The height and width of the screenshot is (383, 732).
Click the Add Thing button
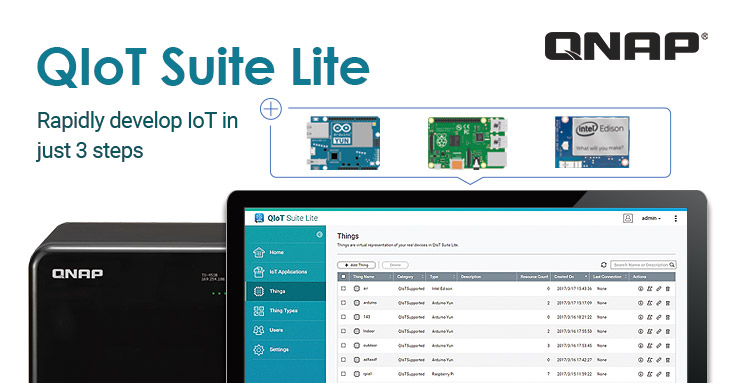pyautogui.click(x=357, y=265)
